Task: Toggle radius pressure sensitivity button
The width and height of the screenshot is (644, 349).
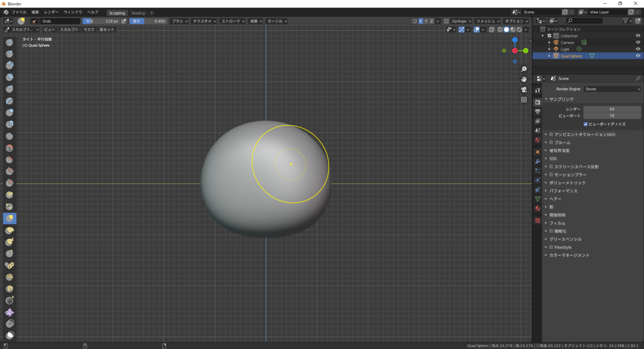Action: (124, 21)
